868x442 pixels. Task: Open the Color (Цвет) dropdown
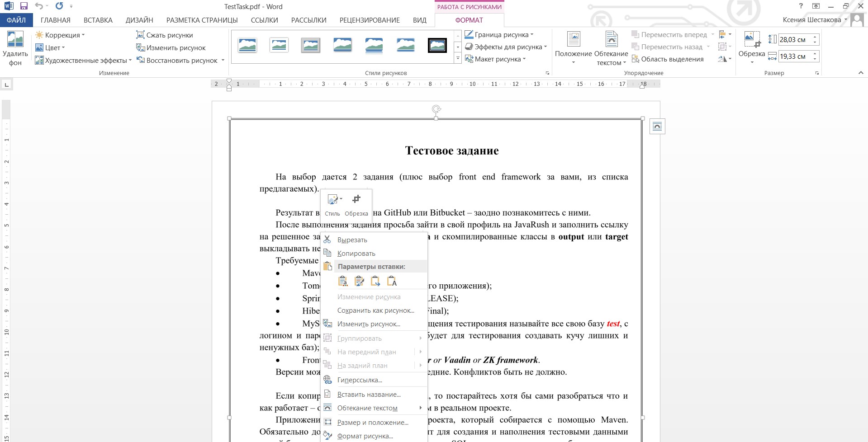click(50, 47)
